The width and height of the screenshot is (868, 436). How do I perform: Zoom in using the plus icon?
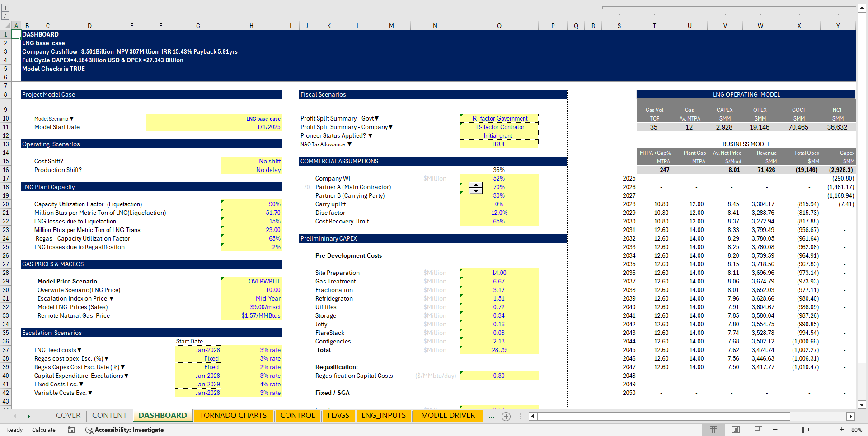pyautogui.click(x=842, y=430)
